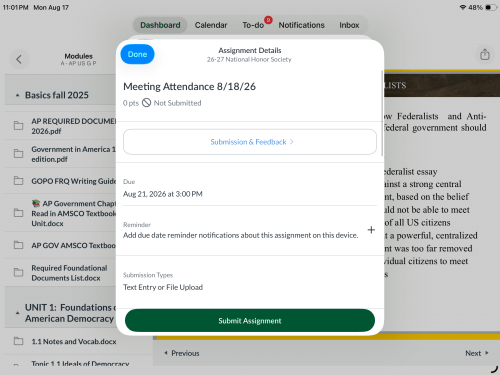This screenshot has width=500, height=375.
Task: Tap the share icon at top right
Action: [x=485, y=54]
